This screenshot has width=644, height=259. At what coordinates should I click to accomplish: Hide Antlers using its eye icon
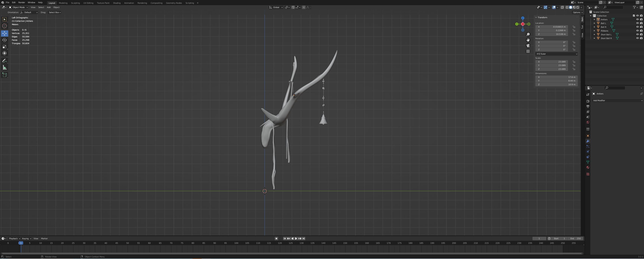pos(637,20)
